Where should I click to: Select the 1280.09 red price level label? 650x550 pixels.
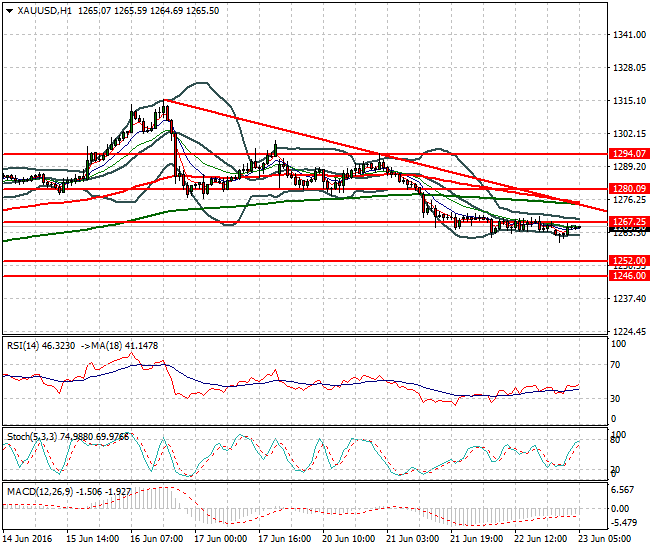[629, 189]
